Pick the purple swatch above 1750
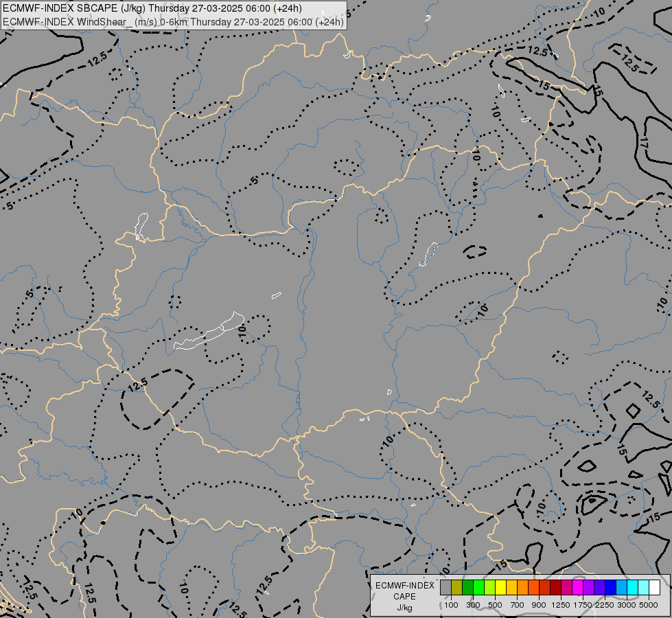 [588, 588]
